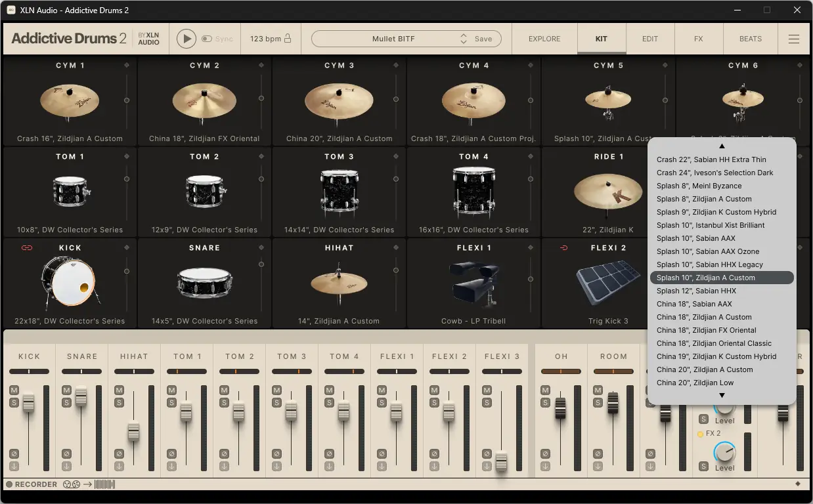
Task: Click the 123 bpm tempo value
Action: click(265, 39)
